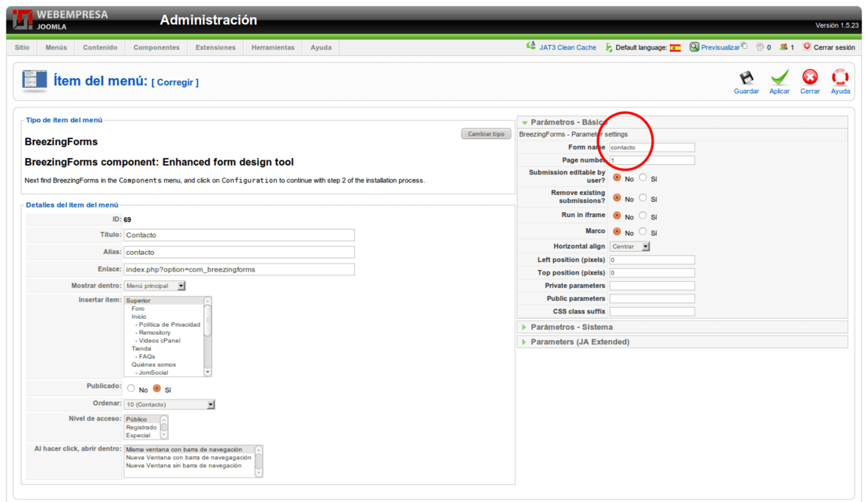Open the Horizontal align dropdown
The height and width of the screenshot is (502, 868).
(x=630, y=246)
